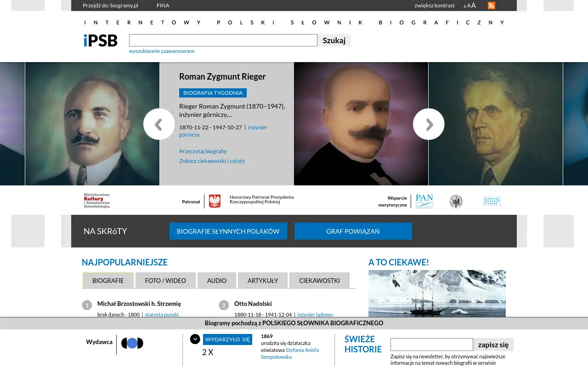Screen dimensions: 588x368
Task: Open Biografie słynnych Polaków shortcut
Action: (x=228, y=231)
